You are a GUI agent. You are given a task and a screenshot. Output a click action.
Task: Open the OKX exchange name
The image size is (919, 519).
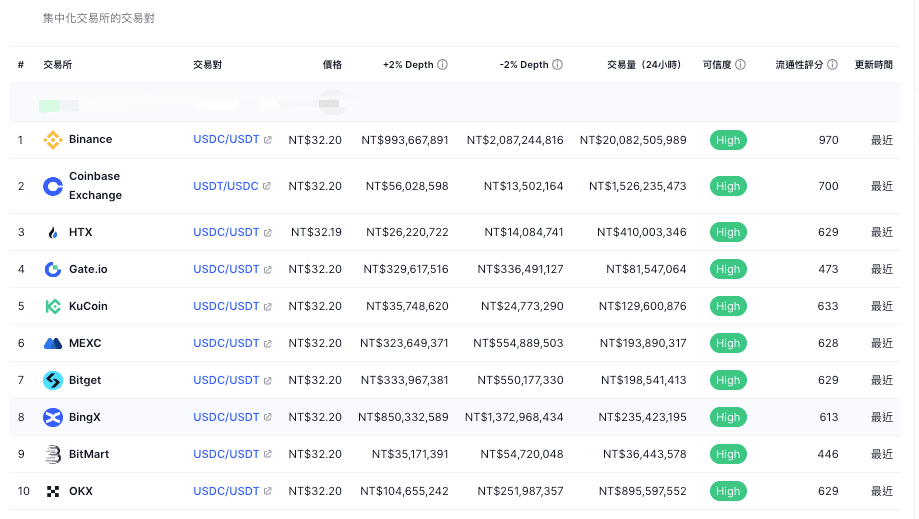81,490
